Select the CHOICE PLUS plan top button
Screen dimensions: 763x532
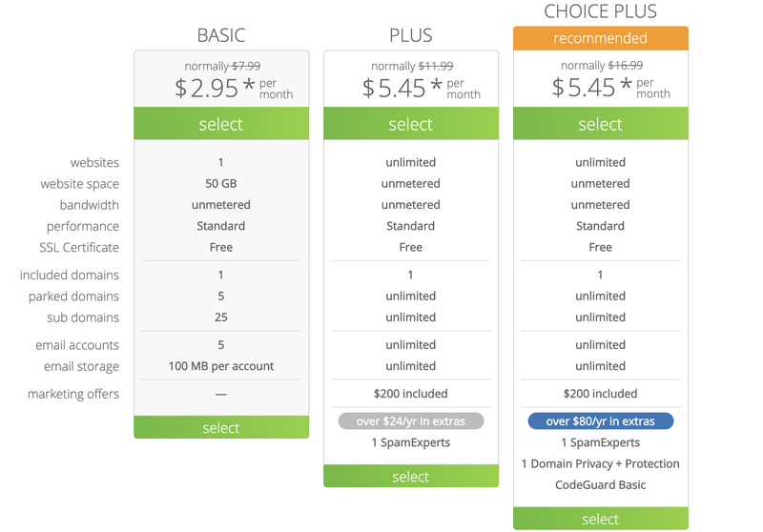point(601,124)
